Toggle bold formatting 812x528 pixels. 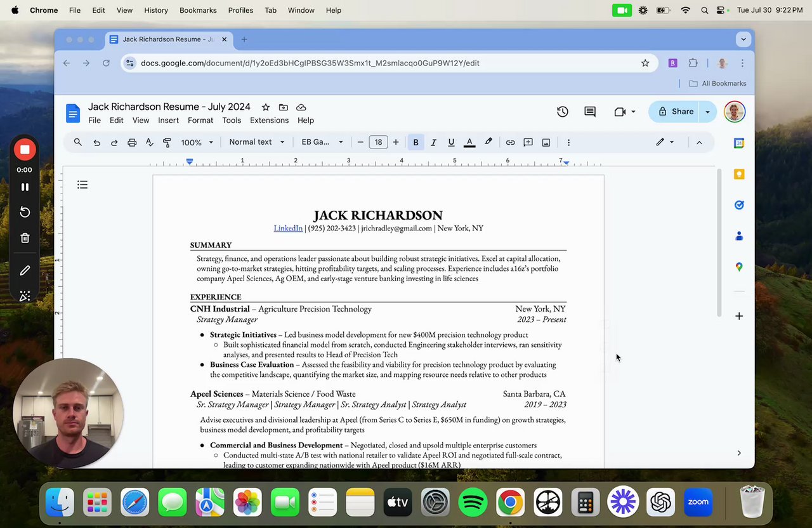tap(416, 142)
